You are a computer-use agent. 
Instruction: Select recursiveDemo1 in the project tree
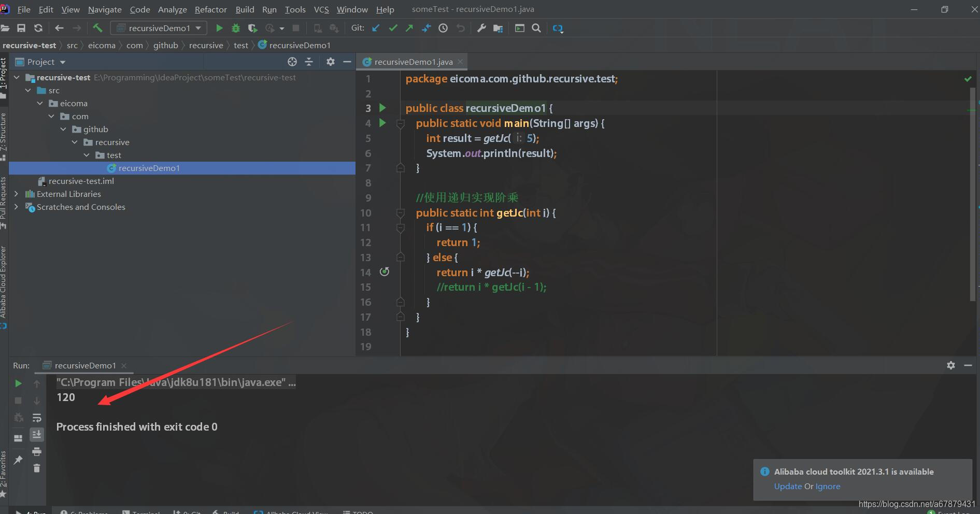click(182, 168)
